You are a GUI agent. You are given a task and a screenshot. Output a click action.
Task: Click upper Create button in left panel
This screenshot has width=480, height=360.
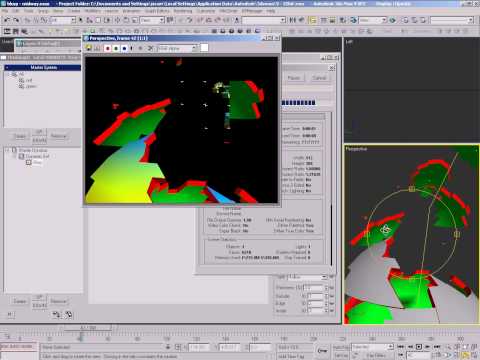click(20, 136)
